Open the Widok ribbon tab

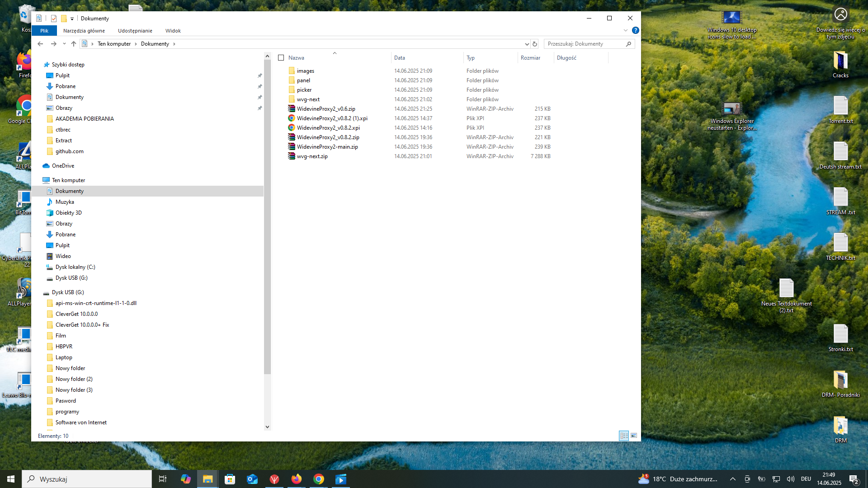click(x=173, y=31)
